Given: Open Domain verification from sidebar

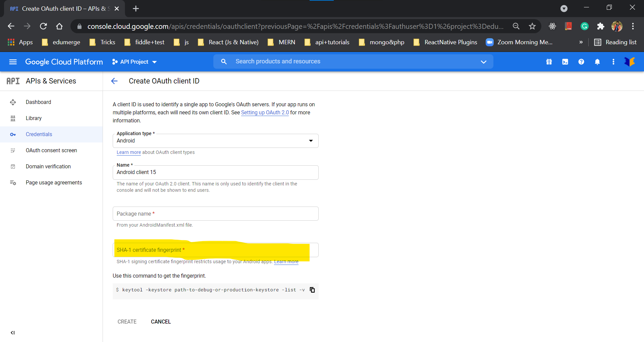Looking at the screenshot, I should click(48, 166).
